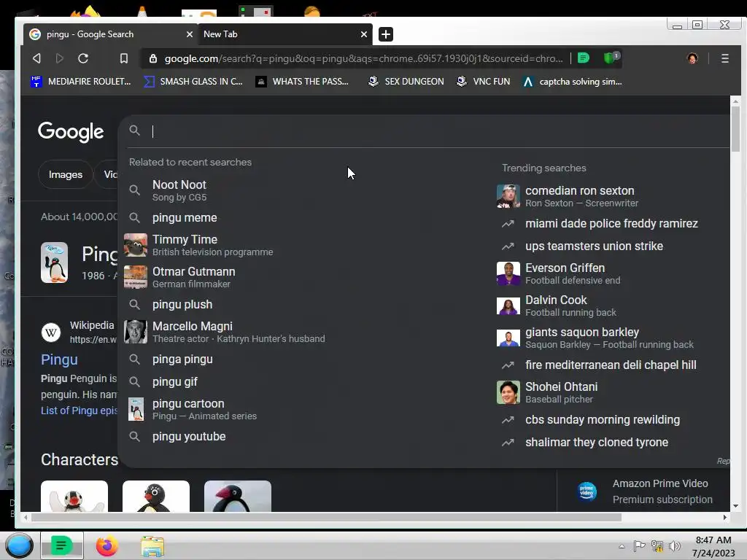Click the address bar URL
Viewport: 747px width, 560px height.
point(363,58)
